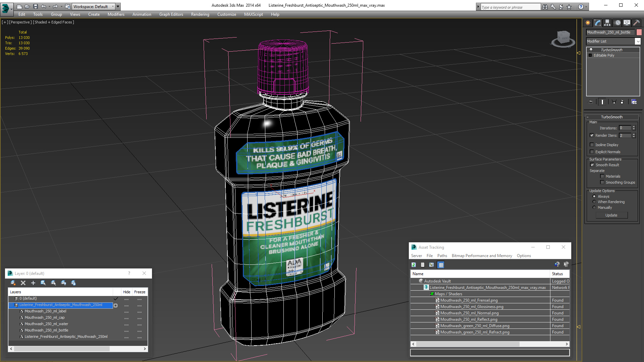Switch to the Motion command panel tab
The height and width of the screenshot is (362, 644).
click(x=618, y=23)
